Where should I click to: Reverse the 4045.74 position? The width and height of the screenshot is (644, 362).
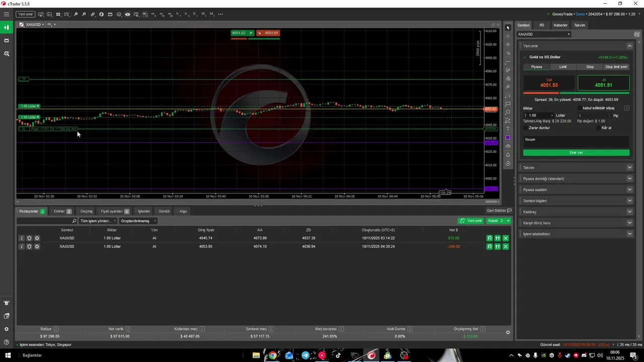tap(489, 238)
